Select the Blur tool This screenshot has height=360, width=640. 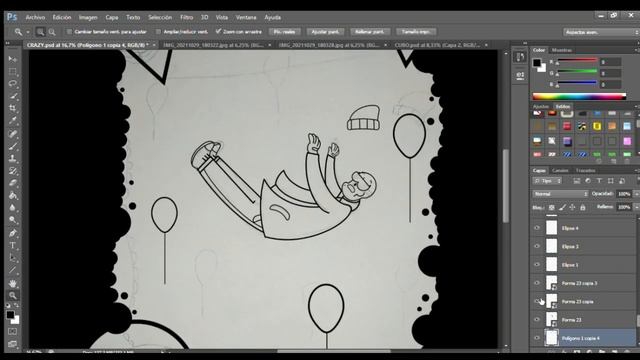[13, 208]
